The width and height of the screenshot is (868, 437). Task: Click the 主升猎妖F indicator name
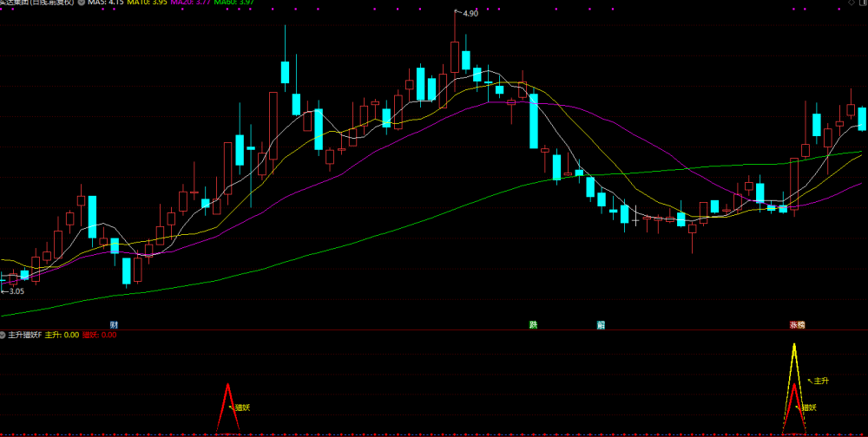point(25,335)
